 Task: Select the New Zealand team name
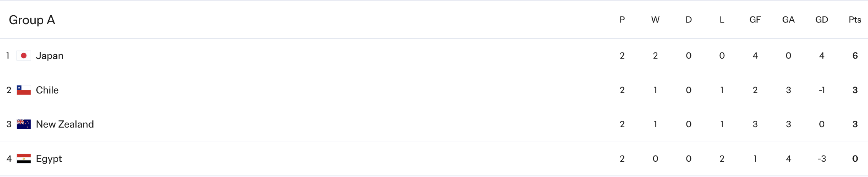(65, 124)
